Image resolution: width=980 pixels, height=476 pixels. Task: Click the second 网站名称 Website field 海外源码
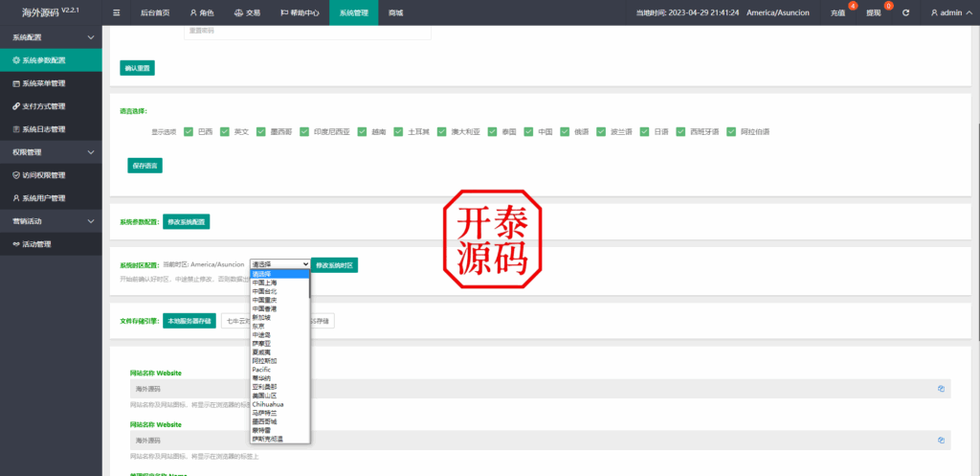(540, 441)
